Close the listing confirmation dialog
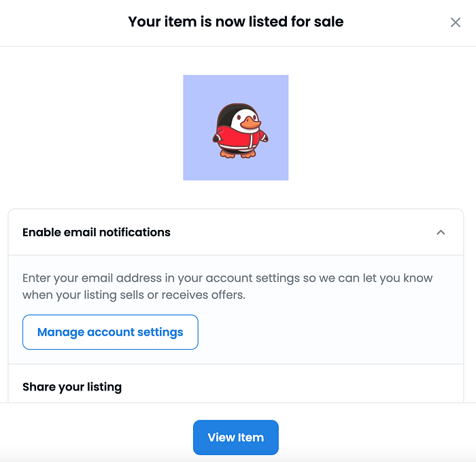The width and height of the screenshot is (476, 462). point(455,22)
